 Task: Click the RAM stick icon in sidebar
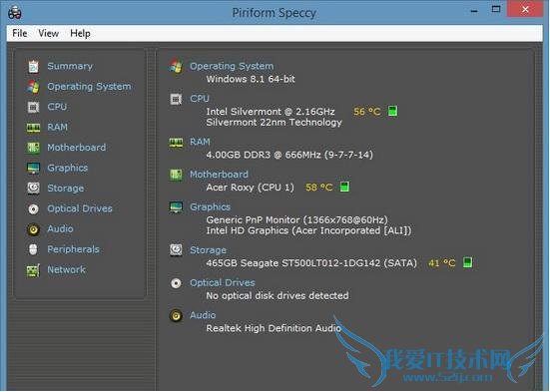(33, 128)
